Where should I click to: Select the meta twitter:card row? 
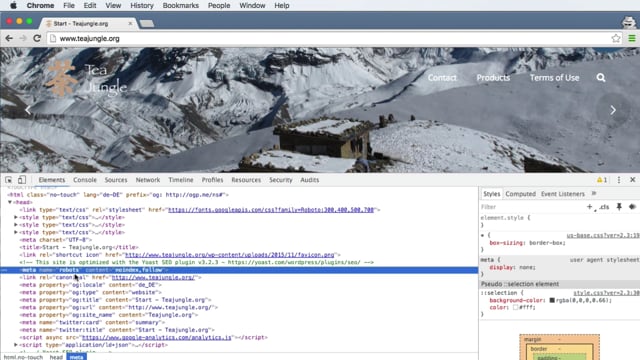239,322
